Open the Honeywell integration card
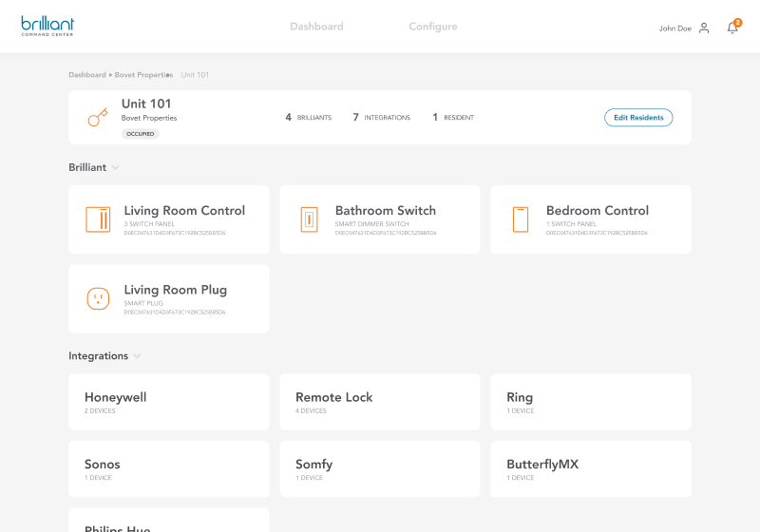The width and height of the screenshot is (760, 532). [x=168, y=402]
